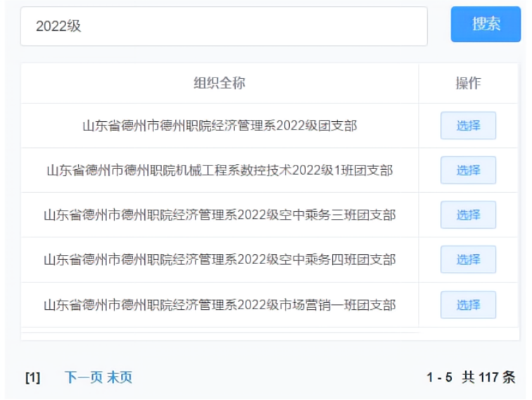This screenshot has height=400, width=532.
Task: Go to next page with 下一页
Action: 84,377
